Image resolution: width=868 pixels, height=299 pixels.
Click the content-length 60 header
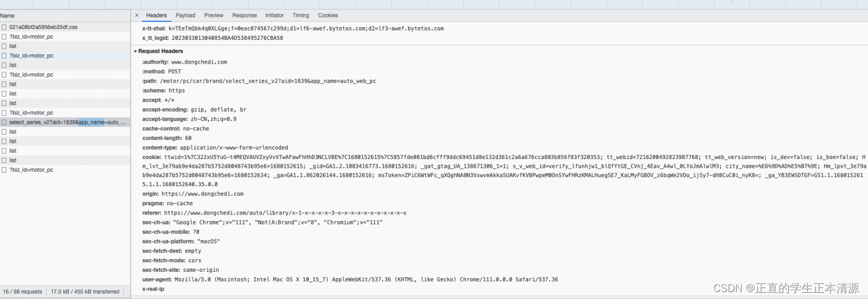(x=167, y=138)
